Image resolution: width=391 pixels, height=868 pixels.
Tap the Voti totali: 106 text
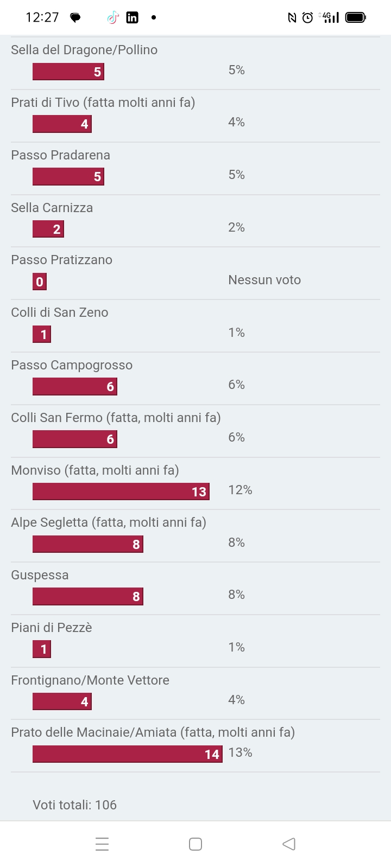click(x=75, y=805)
